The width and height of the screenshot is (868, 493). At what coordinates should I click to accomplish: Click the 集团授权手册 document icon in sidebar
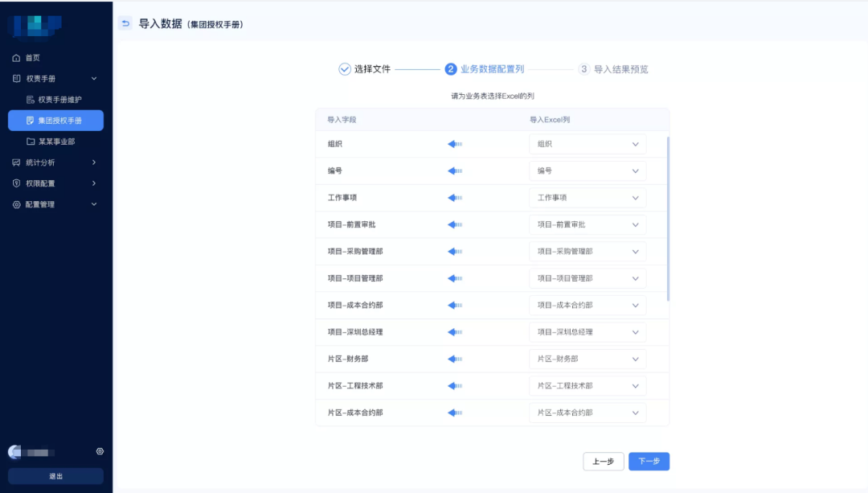click(x=31, y=121)
